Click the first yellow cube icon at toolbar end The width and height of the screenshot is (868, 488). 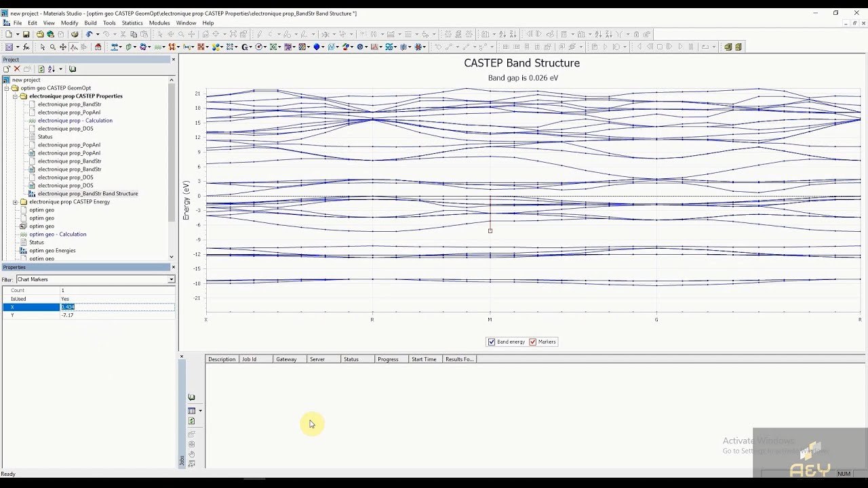coord(728,47)
